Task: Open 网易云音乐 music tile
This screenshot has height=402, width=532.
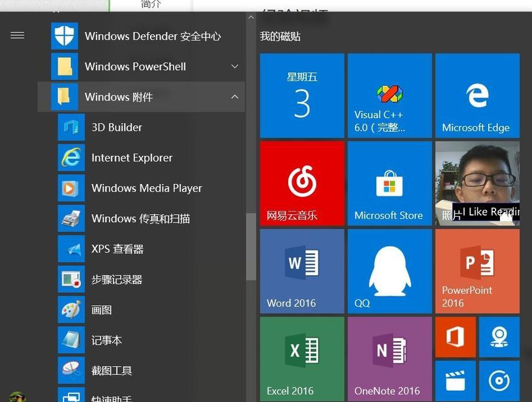Action: click(302, 183)
